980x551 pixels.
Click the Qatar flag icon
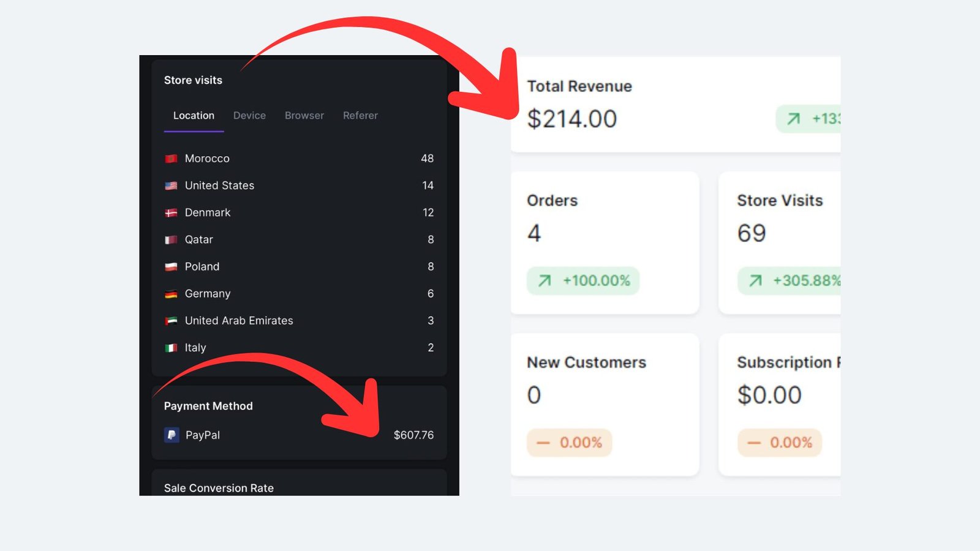[171, 239]
